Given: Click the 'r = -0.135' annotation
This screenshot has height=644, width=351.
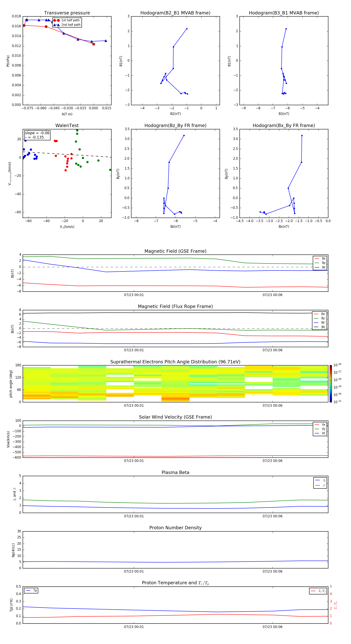Looking at the screenshot, I should (35, 137).
